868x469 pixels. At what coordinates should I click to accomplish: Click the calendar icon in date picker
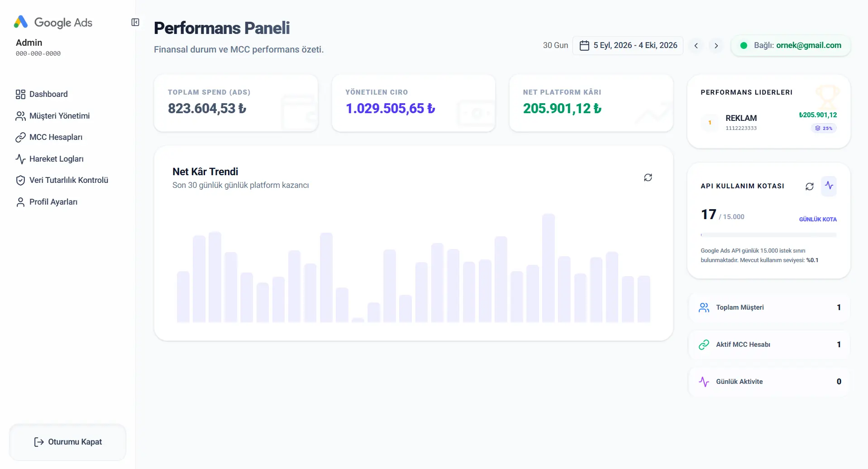click(584, 45)
